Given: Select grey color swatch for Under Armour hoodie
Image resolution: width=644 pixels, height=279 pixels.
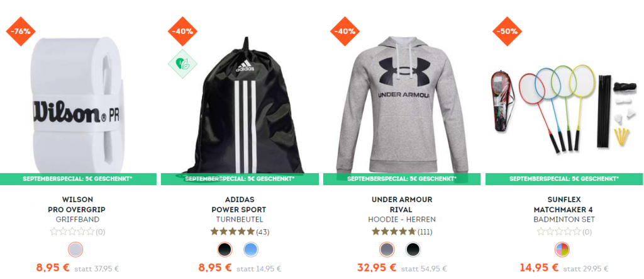Looking at the screenshot, I should [x=387, y=249].
